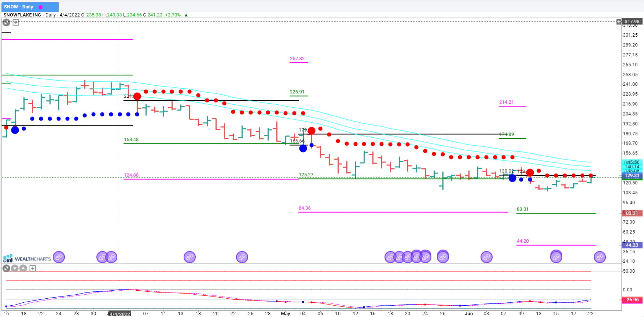This screenshot has height=317, width=644.
Task: Open the analyst rating marker above May 26
Action: [x=443, y=256]
